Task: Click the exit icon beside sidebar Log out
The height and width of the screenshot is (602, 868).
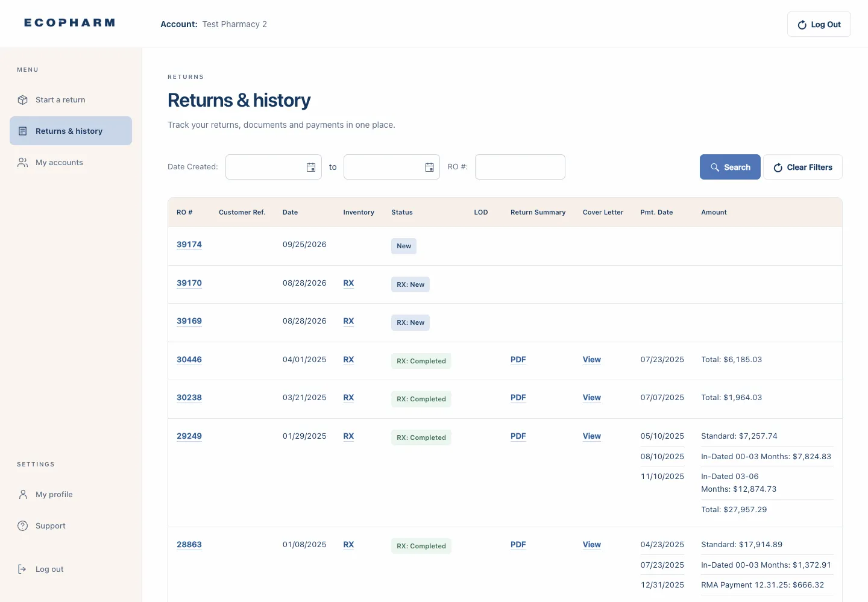Action: coord(23,569)
